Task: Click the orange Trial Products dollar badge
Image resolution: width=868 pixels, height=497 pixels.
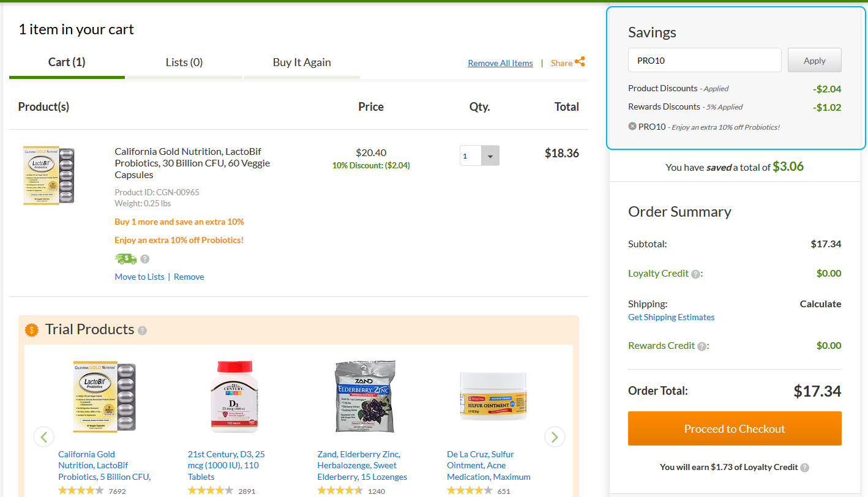Action: (32, 330)
